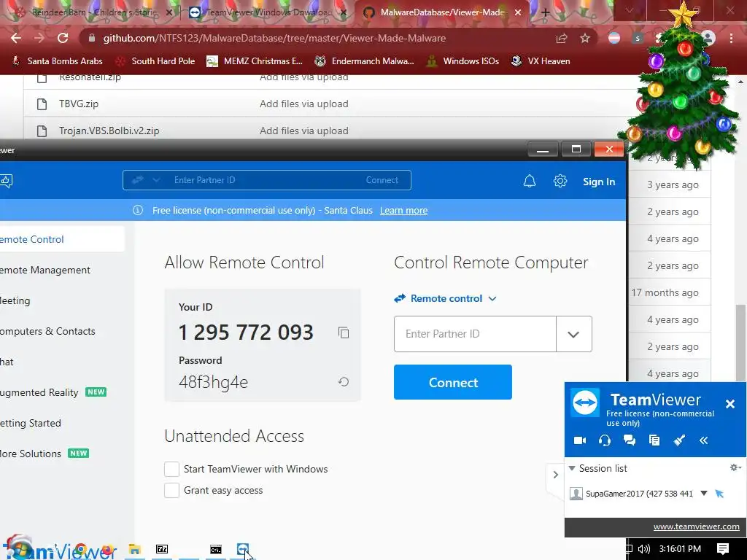Copy Your ID with the copy icon
This screenshot has width=747, height=560.
(x=344, y=332)
